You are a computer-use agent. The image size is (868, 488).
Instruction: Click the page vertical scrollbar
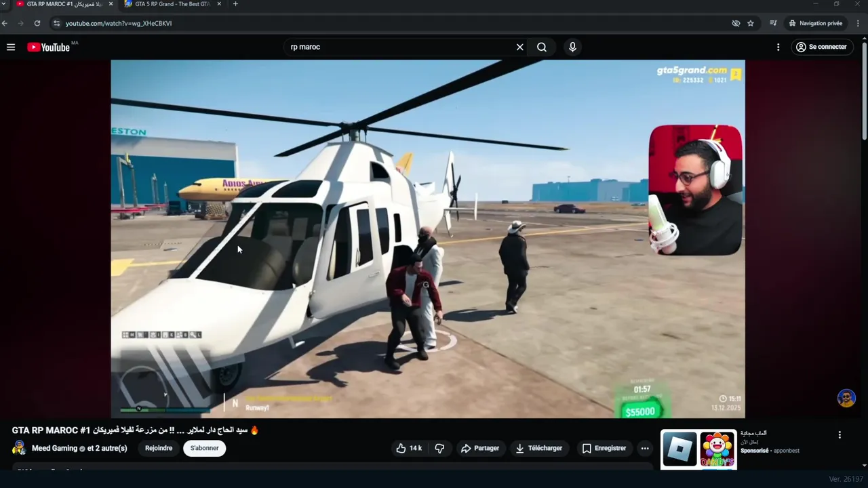(x=864, y=91)
